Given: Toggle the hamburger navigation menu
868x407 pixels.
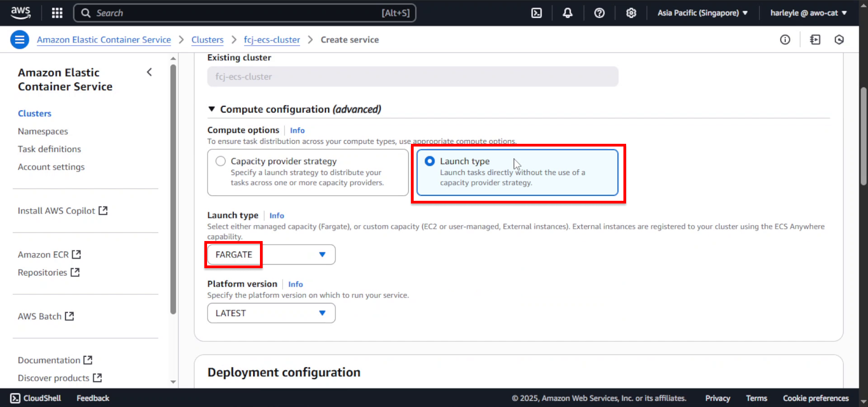Looking at the screenshot, I should 19,40.
